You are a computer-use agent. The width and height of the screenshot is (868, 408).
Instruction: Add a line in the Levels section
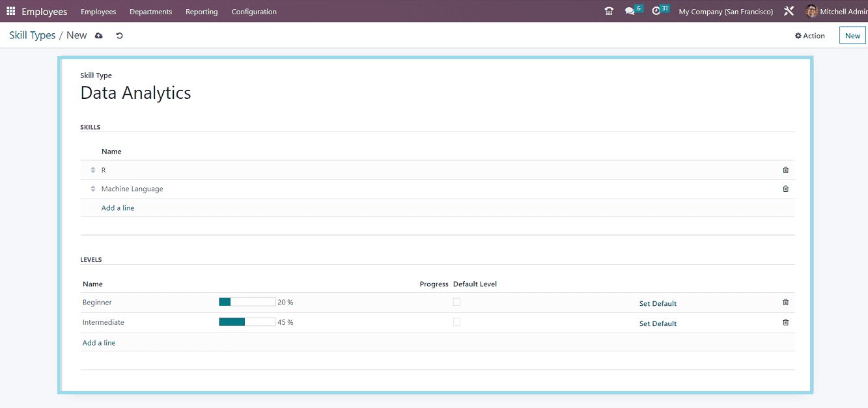coord(99,343)
